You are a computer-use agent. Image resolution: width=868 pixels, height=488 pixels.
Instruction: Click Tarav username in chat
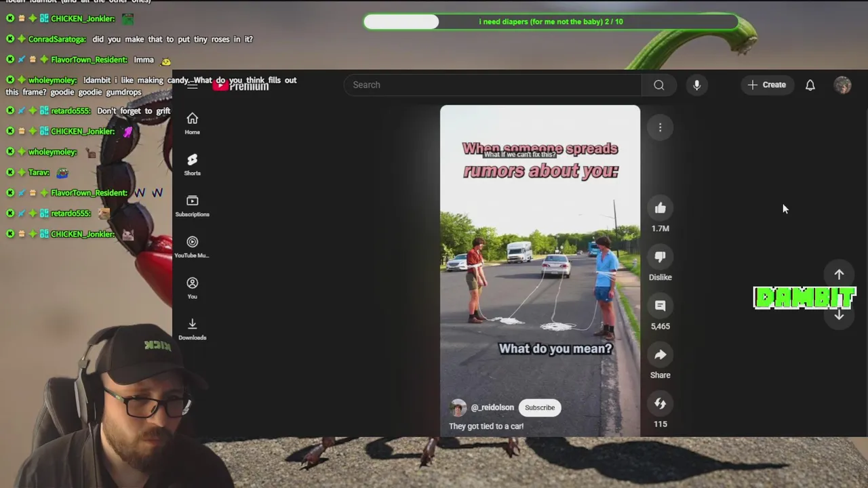(x=39, y=172)
